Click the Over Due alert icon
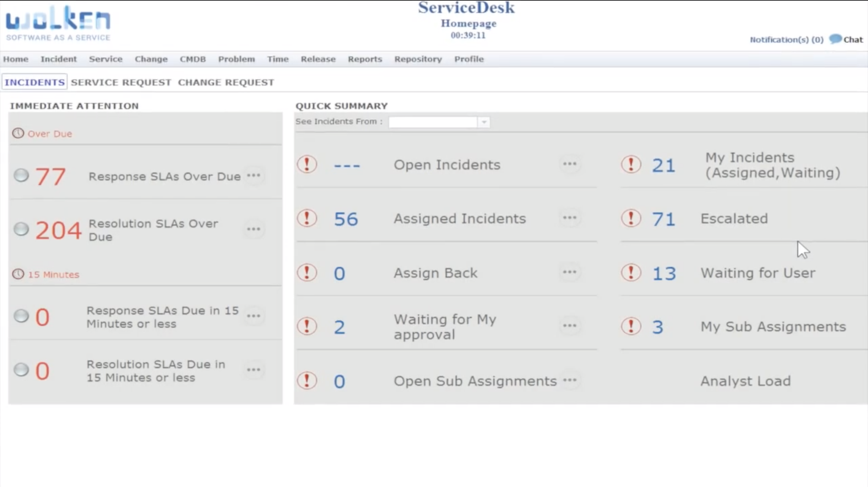Viewport: 868px width, 487px height. click(17, 132)
